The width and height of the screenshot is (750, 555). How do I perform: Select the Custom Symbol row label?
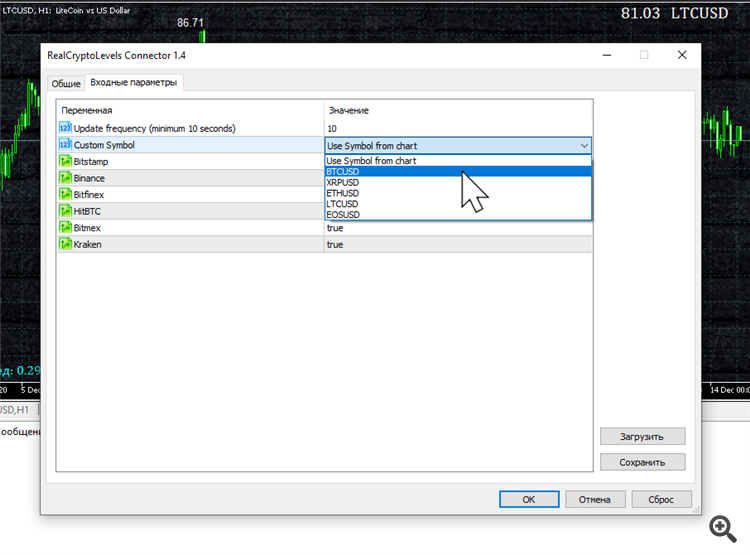[104, 145]
